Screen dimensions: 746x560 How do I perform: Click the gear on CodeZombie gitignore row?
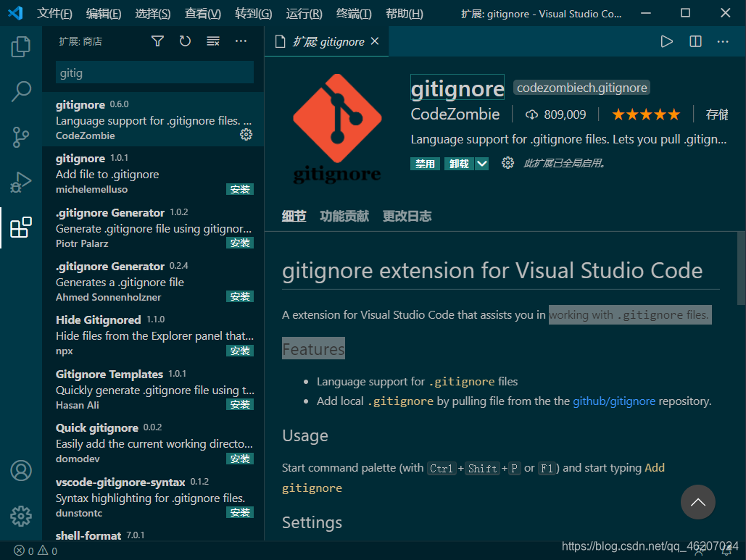click(246, 135)
